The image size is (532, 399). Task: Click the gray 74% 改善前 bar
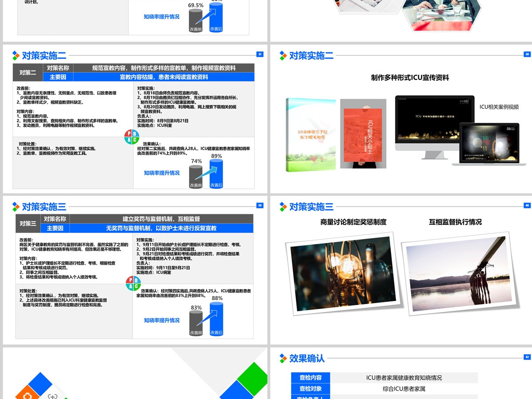(196, 177)
